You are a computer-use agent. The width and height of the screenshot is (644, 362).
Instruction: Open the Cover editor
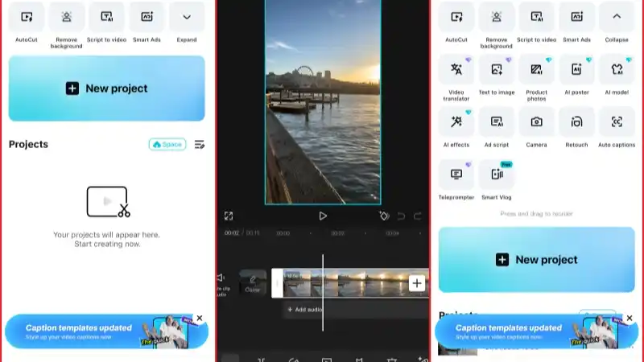pyautogui.click(x=253, y=283)
